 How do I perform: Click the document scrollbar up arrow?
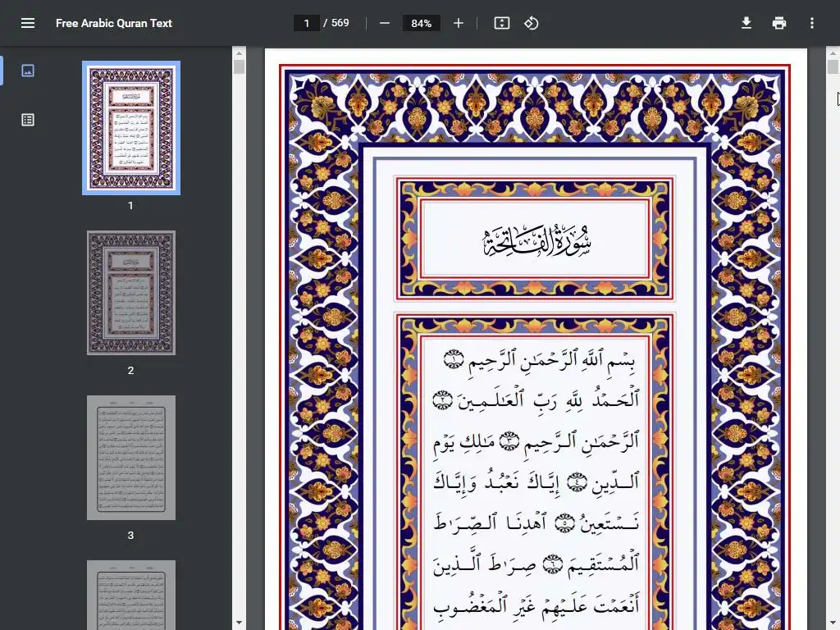click(x=833, y=53)
